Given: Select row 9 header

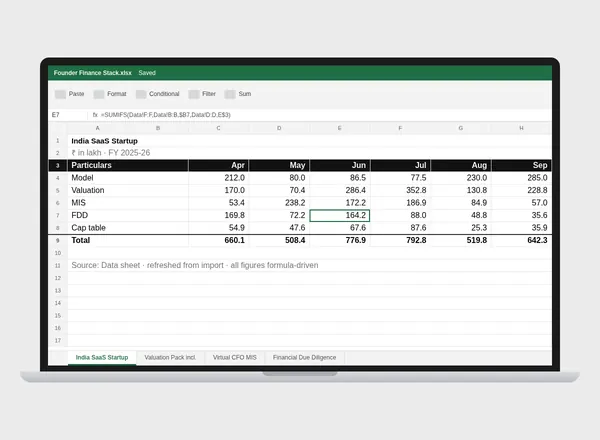Looking at the screenshot, I should [58, 240].
